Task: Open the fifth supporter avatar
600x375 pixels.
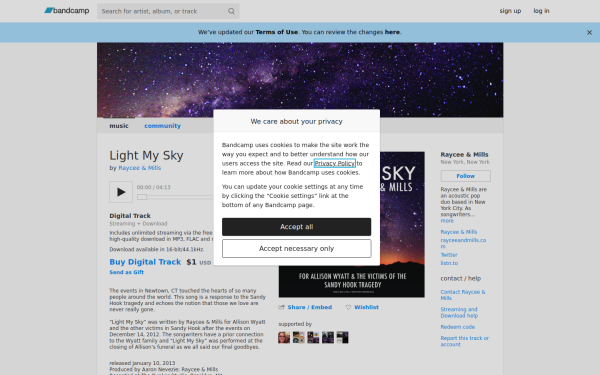Action: 342,338
